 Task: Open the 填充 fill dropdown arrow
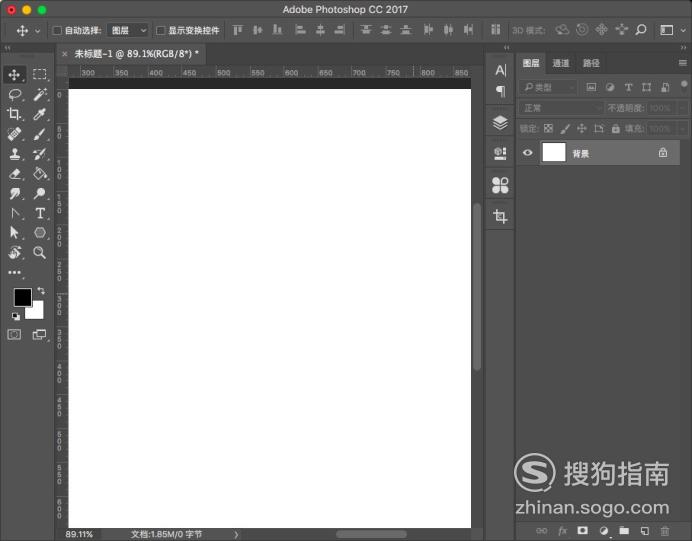pos(682,129)
